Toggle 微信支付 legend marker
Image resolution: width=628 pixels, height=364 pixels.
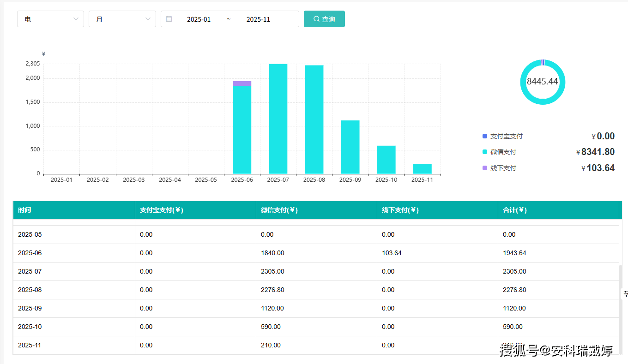pos(485,152)
